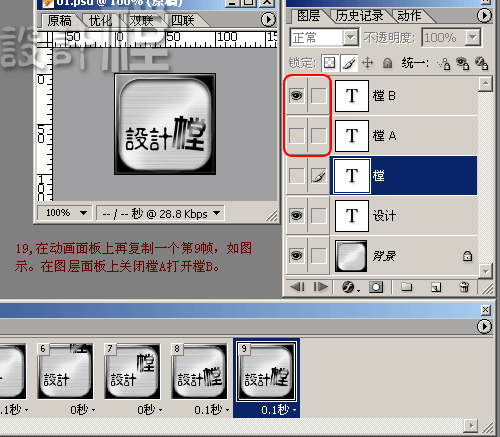Screen dimensions: 500x437
Task: Click the delete layer trash icon
Action: pos(464,287)
